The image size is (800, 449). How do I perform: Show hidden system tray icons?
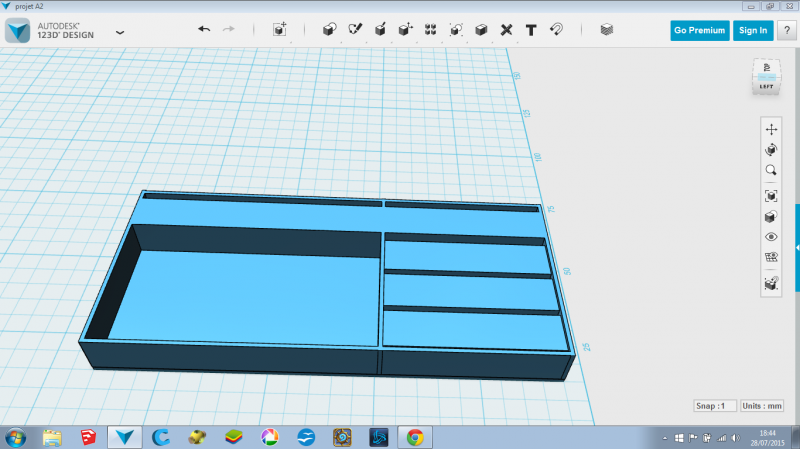coord(665,438)
